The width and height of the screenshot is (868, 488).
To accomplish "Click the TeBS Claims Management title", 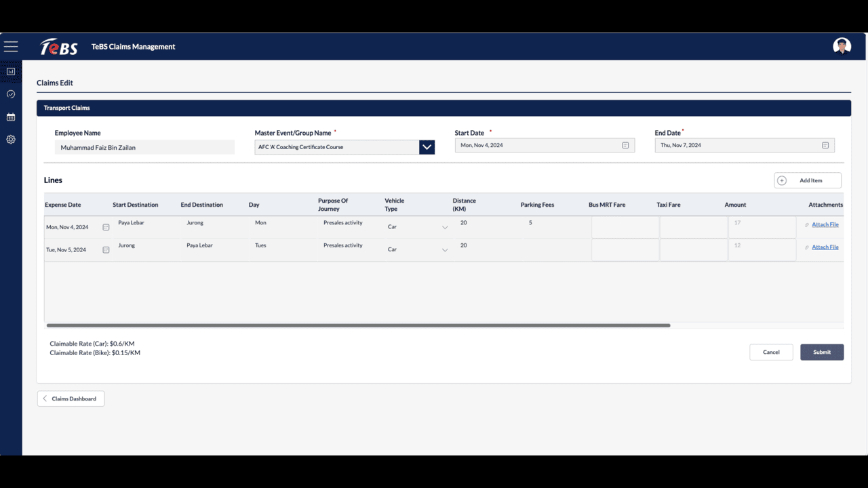I will (134, 47).
